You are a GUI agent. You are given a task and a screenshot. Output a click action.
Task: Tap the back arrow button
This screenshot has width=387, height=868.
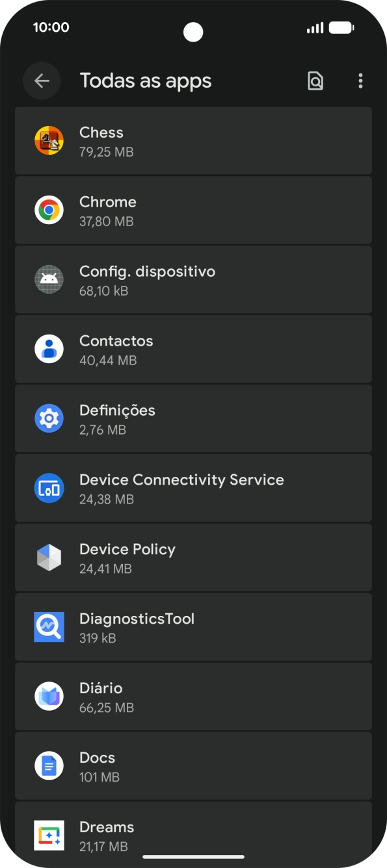(x=42, y=81)
